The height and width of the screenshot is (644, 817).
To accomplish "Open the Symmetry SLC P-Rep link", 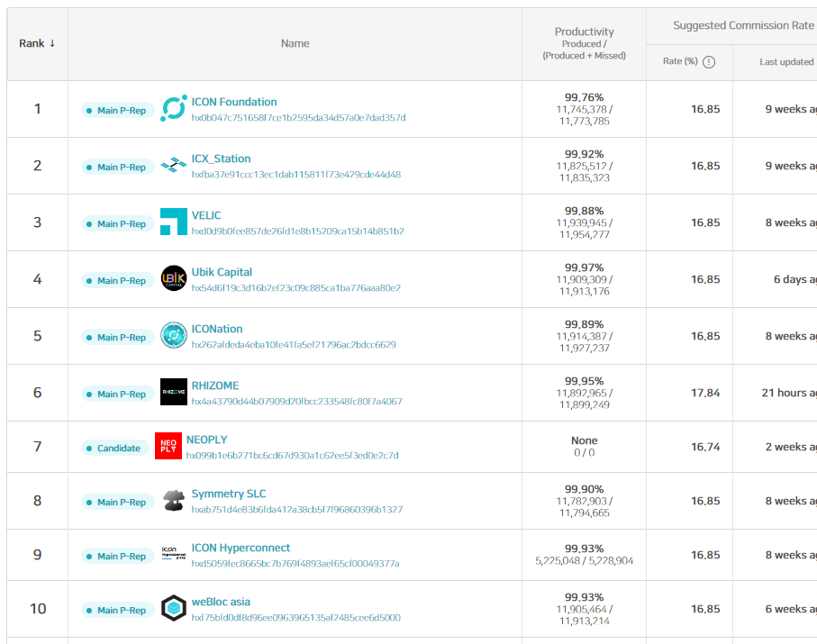I will coord(229,494).
